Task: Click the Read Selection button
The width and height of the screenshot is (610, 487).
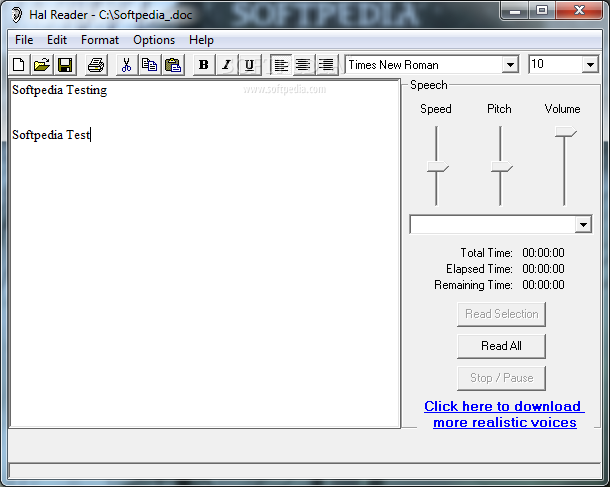Action: (501, 314)
